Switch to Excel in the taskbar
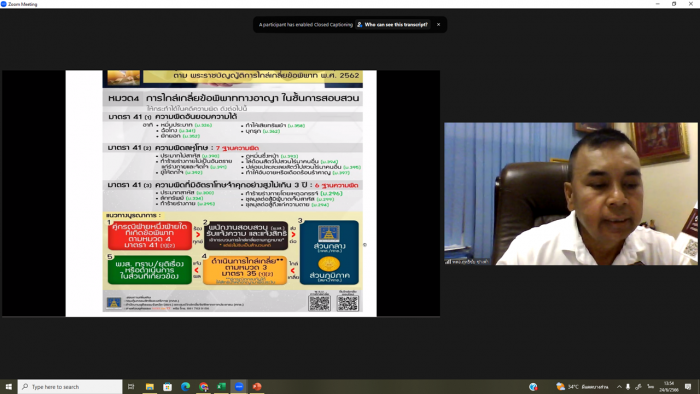 click(221, 386)
